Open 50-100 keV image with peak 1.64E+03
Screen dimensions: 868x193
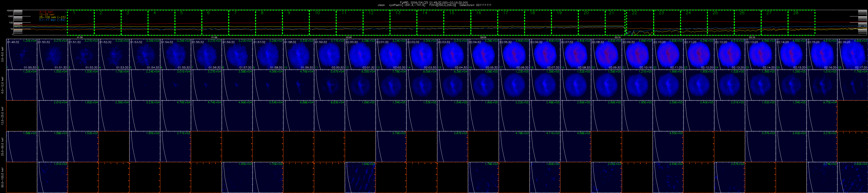[x=360, y=177]
